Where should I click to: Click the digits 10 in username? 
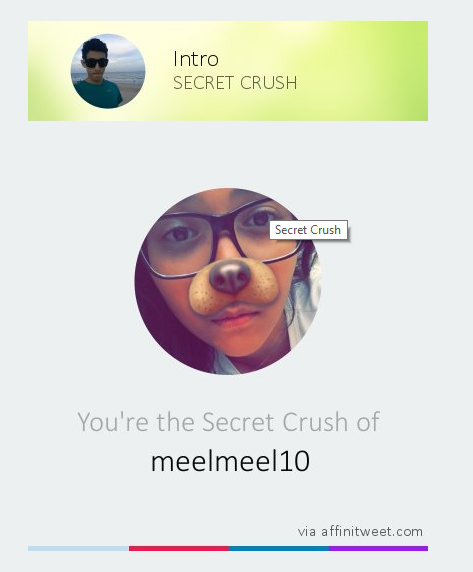click(x=294, y=461)
